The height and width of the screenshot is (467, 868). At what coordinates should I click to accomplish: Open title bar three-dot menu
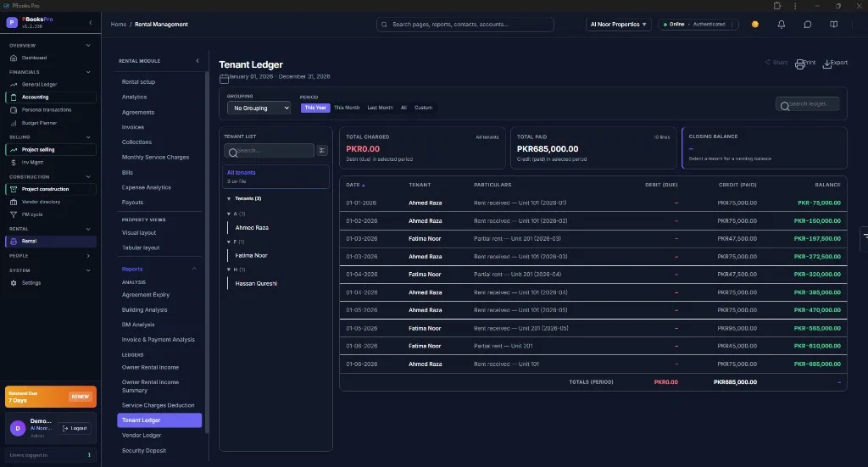click(x=795, y=6)
